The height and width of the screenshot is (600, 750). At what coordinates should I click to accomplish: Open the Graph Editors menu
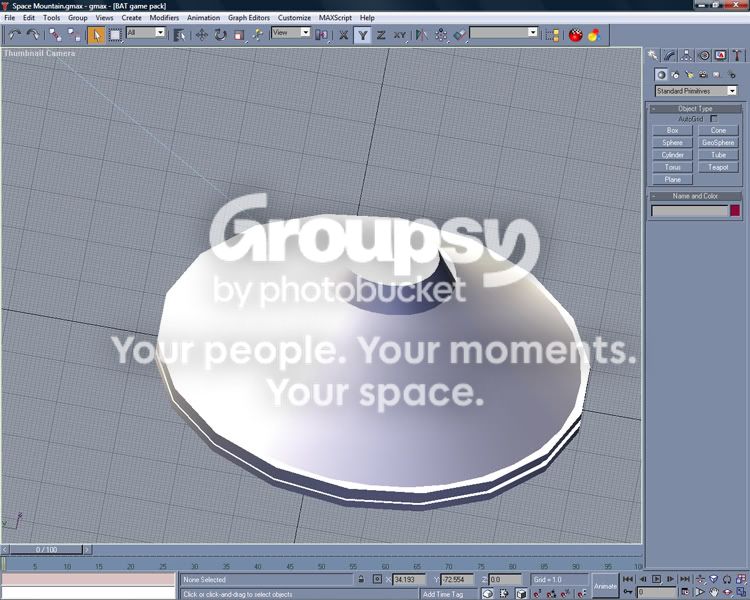pyautogui.click(x=249, y=18)
